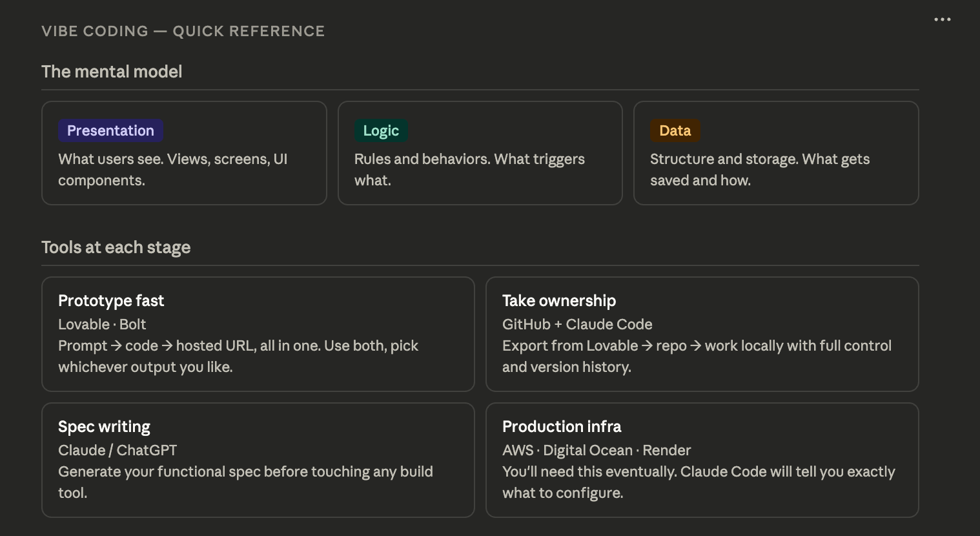The height and width of the screenshot is (536, 980).
Task: Click the Logic card description text
Action: tap(469, 169)
